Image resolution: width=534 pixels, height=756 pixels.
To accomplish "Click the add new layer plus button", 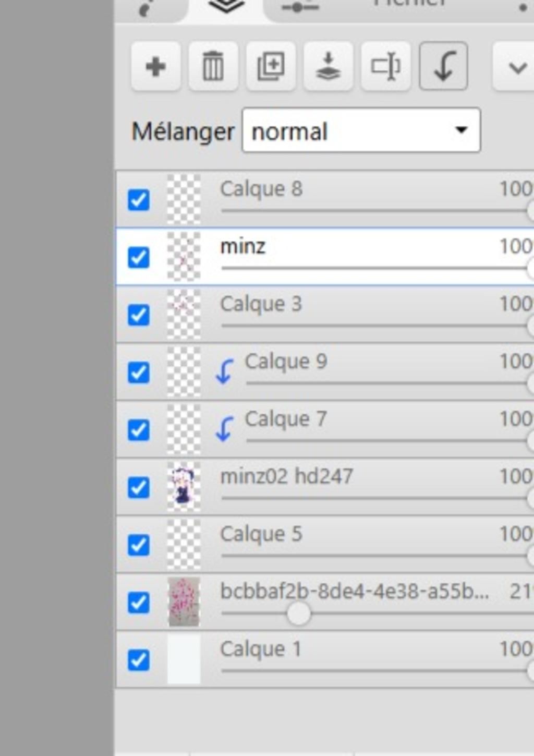I will click(156, 67).
